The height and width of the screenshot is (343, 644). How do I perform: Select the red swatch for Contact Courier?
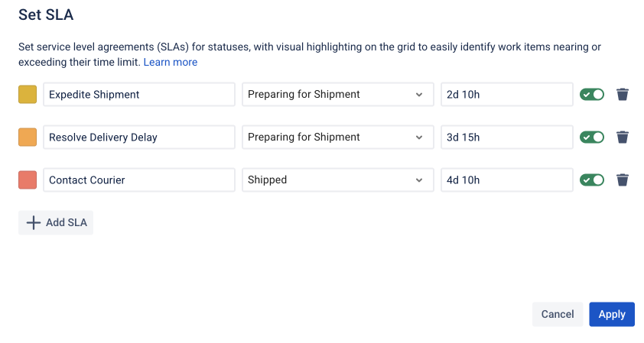(28, 180)
